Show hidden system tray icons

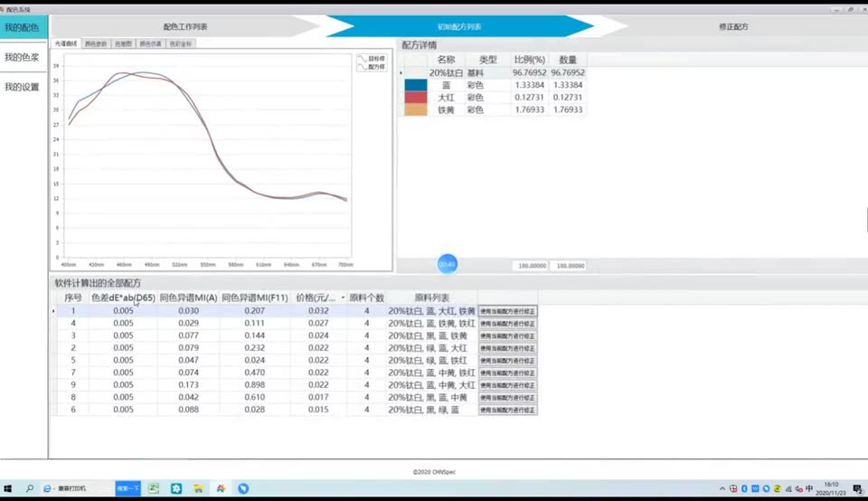coord(722,489)
